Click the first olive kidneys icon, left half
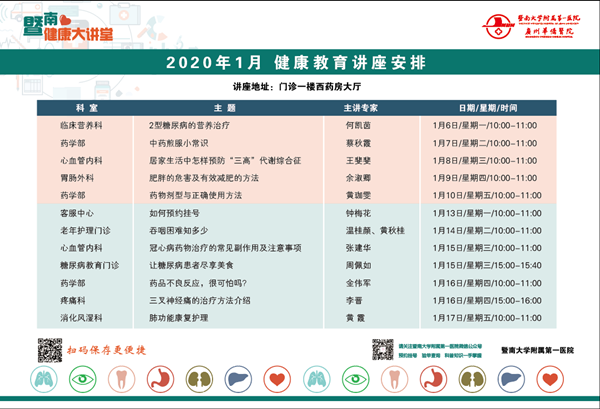This screenshot has width=600, height=409. [x=199, y=379]
